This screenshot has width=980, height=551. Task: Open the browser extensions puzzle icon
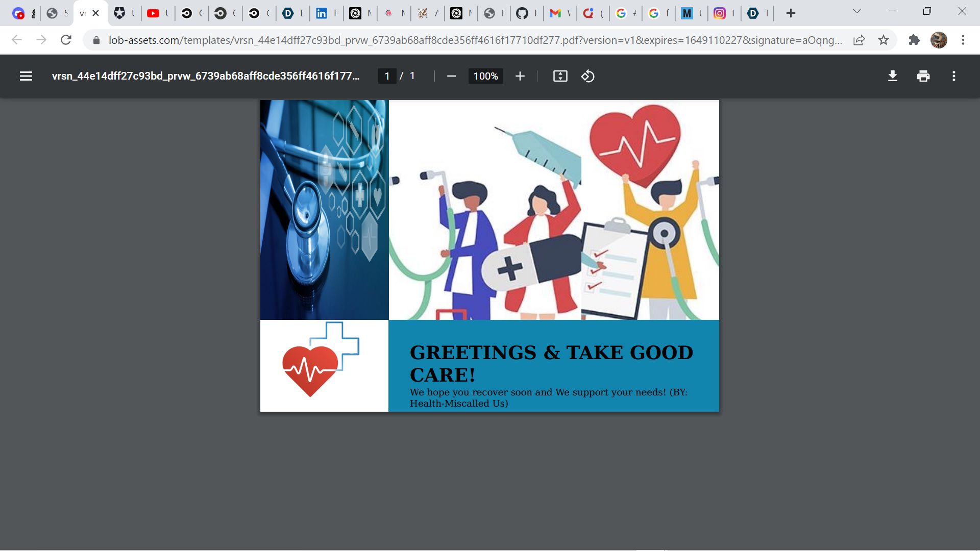pos(914,40)
